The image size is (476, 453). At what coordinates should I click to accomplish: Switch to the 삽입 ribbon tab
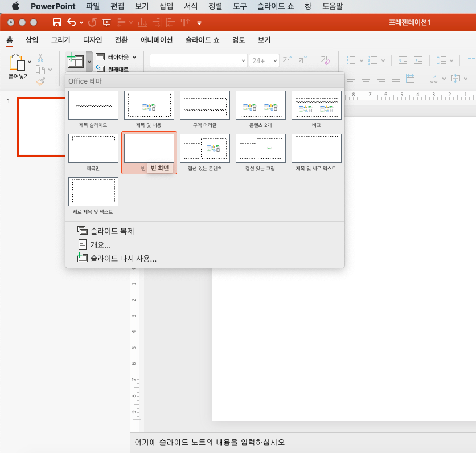32,40
